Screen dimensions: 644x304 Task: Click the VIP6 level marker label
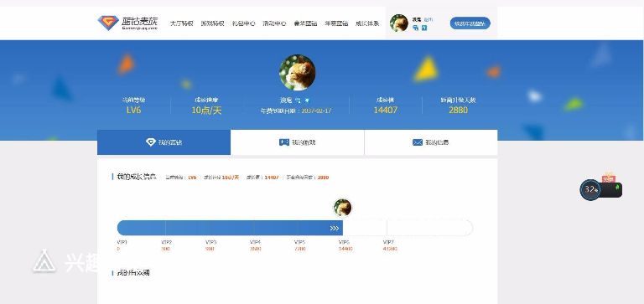click(x=344, y=242)
